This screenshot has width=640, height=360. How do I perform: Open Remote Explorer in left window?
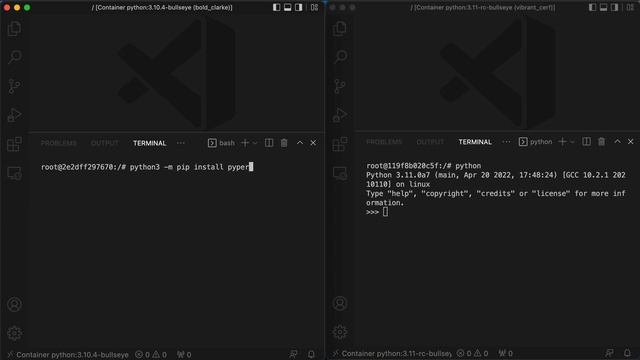(14, 173)
